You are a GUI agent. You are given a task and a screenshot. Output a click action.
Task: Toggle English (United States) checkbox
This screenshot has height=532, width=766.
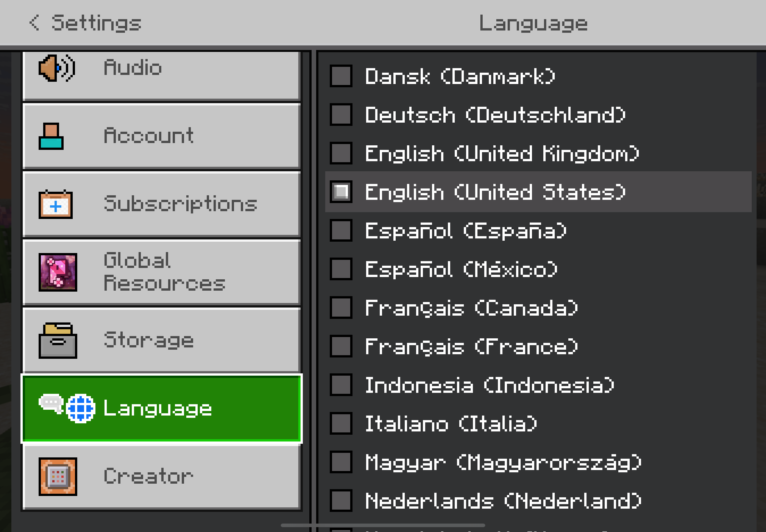pyautogui.click(x=341, y=192)
